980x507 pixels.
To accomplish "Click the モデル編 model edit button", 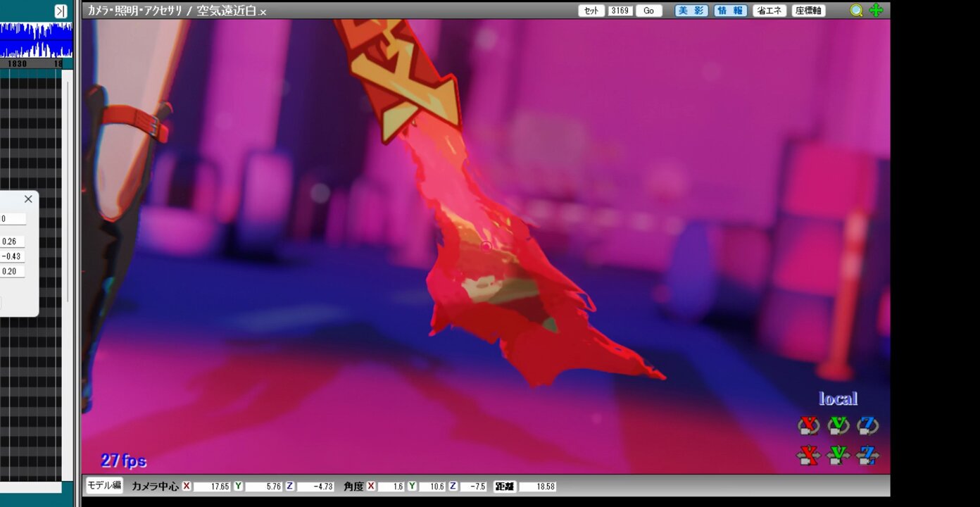I will tap(104, 485).
